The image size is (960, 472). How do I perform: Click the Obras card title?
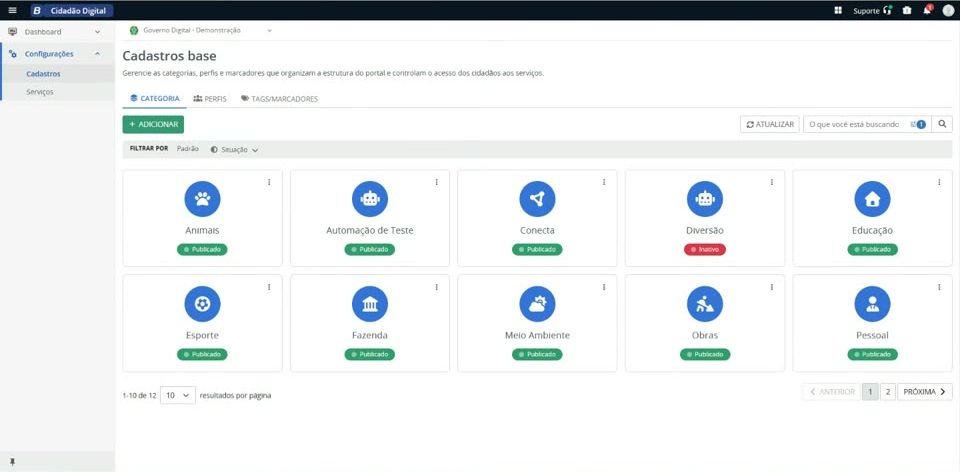(705, 335)
